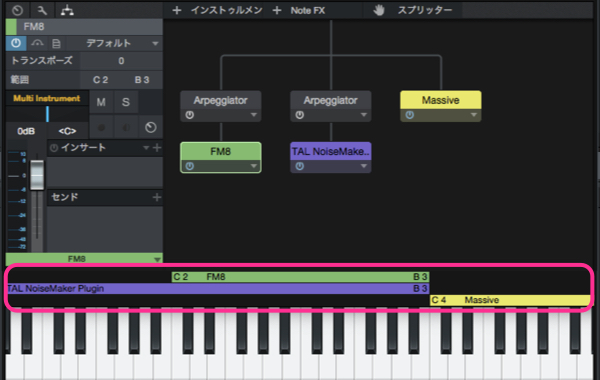The image size is (600, 380).
Task: Click the blue pan slider under Multi Instrument
Action: coord(47,114)
